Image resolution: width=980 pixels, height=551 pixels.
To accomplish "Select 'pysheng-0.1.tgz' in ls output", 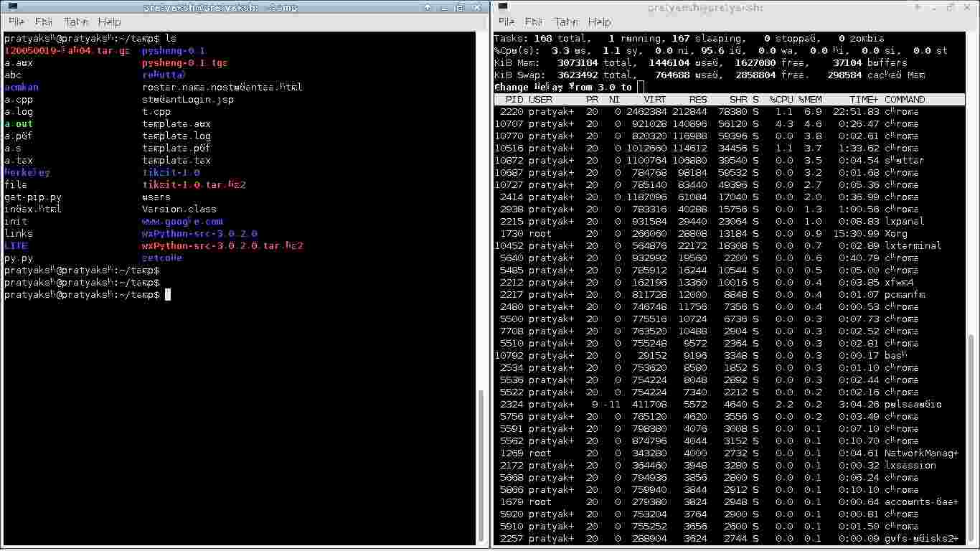I will point(184,63).
